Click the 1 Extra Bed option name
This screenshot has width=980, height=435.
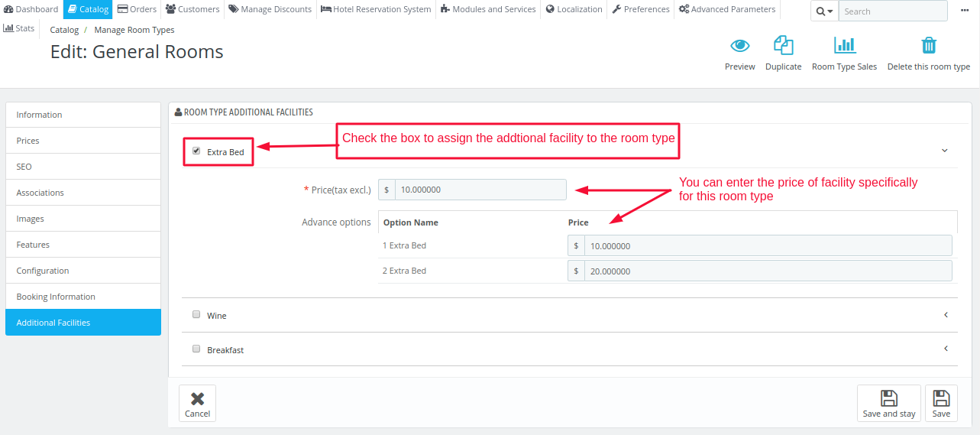[x=405, y=245]
